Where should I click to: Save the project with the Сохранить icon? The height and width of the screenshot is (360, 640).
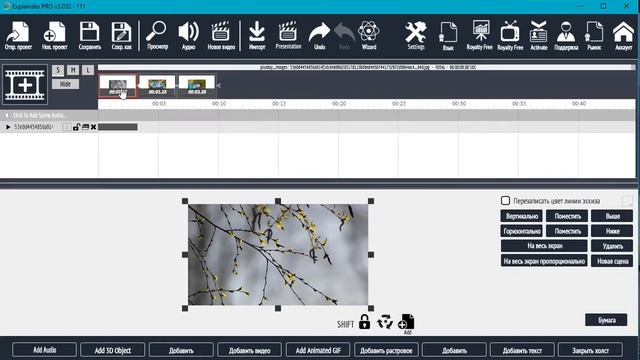click(89, 36)
